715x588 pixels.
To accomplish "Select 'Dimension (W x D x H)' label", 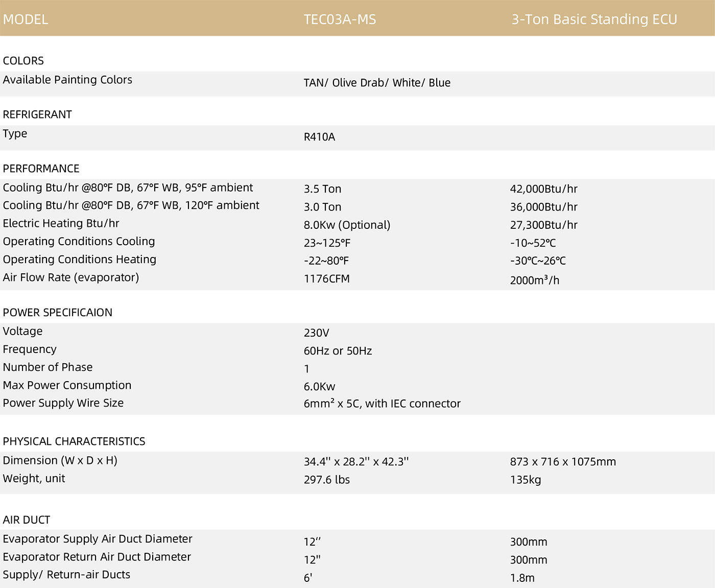I will [60, 460].
